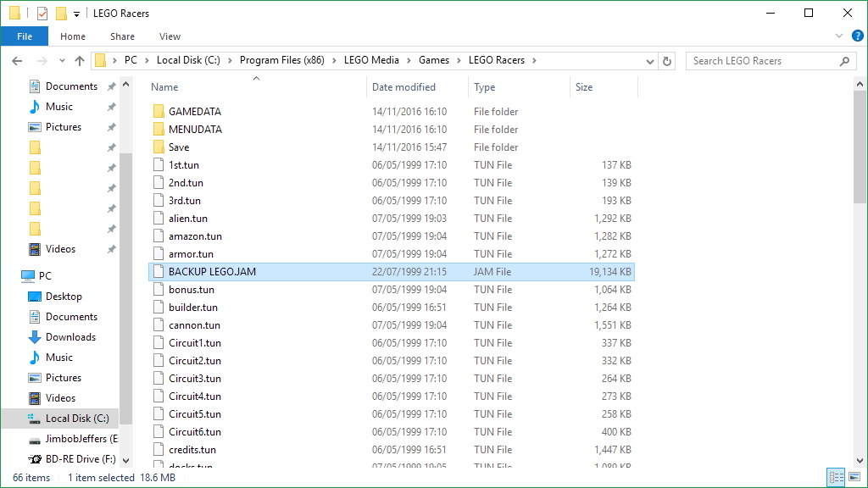Sort by Date modified column header
Viewport: 868px width, 488px height.
coord(417,87)
